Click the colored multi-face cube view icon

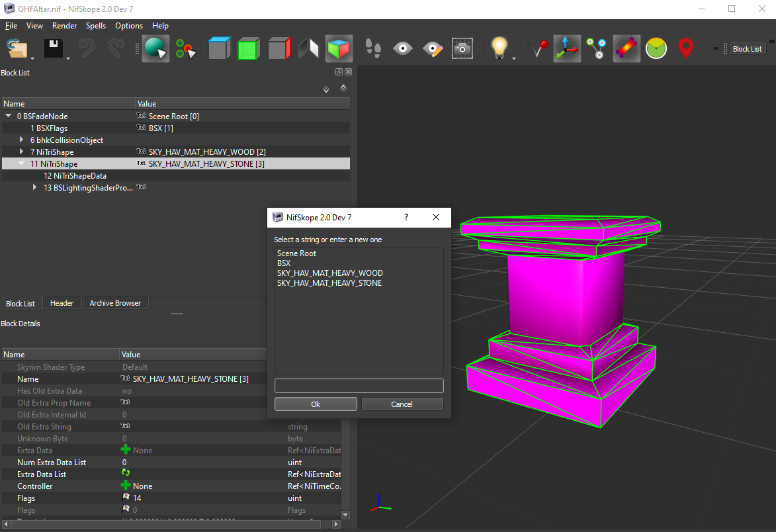[338, 48]
